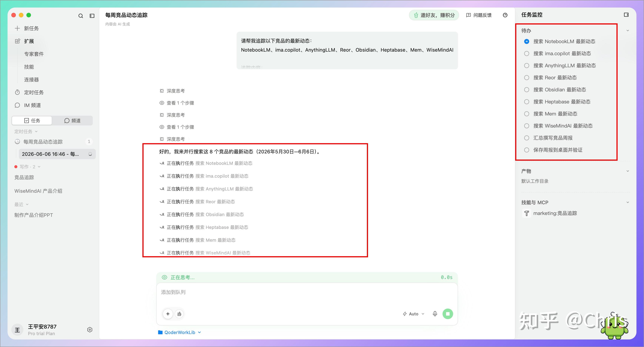Click the 正在思考... status bar

coord(307,277)
